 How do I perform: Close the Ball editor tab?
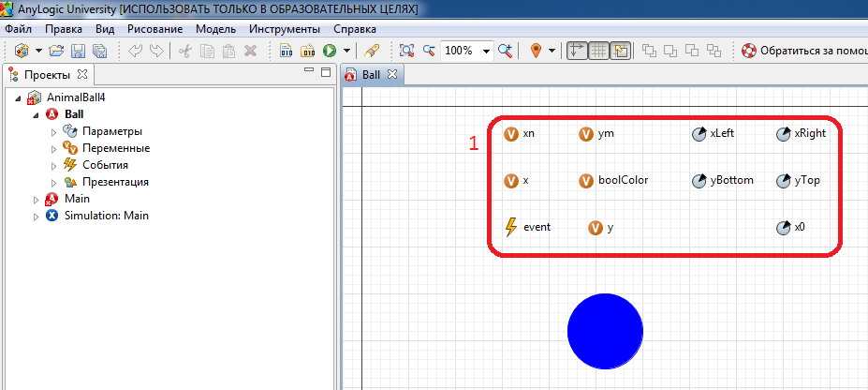[x=392, y=74]
